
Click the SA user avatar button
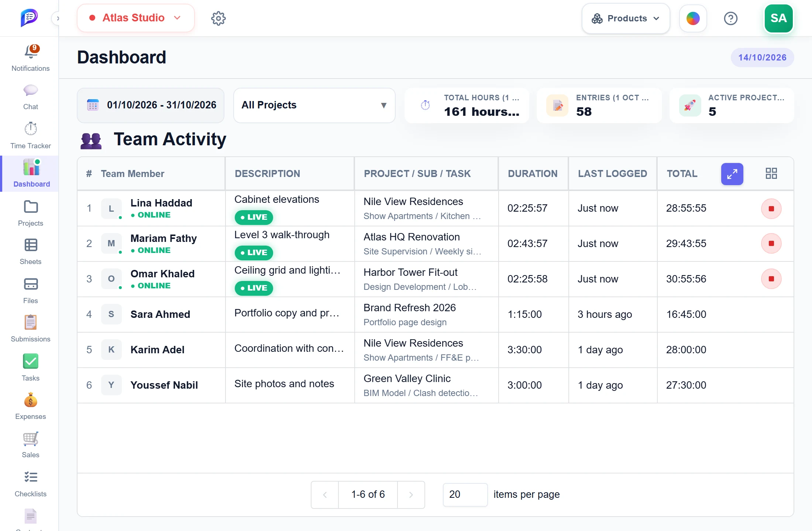click(778, 18)
